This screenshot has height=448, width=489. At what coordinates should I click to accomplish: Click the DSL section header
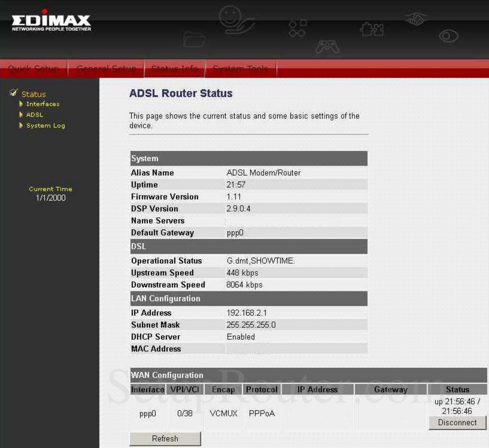[x=249, y=246]
